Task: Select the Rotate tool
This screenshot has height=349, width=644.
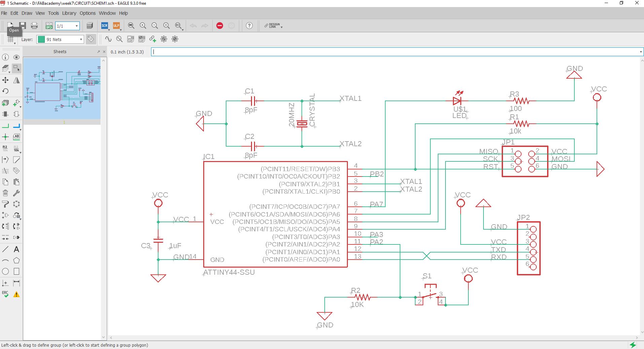Action: pyautogui.click(x=5, y=91)
